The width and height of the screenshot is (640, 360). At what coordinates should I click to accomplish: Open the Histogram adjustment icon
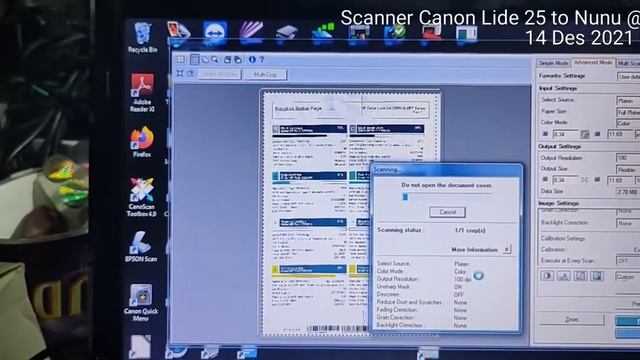tap(564, 276)
